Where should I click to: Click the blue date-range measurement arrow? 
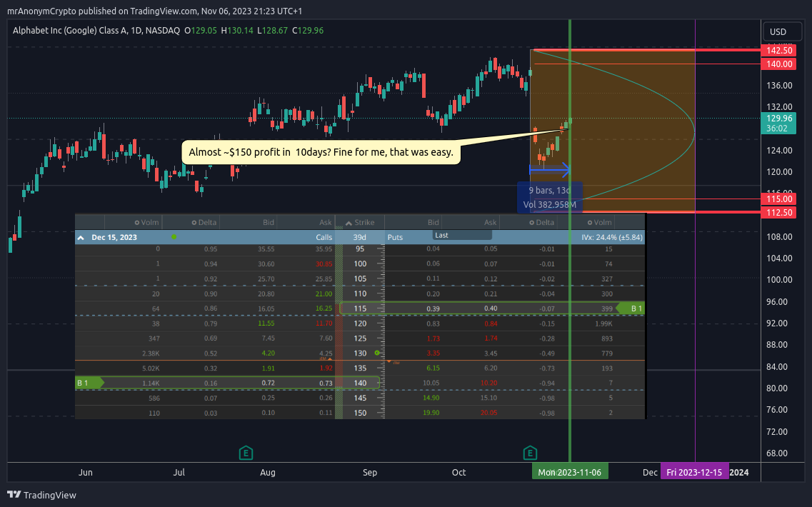pos(549,169)
